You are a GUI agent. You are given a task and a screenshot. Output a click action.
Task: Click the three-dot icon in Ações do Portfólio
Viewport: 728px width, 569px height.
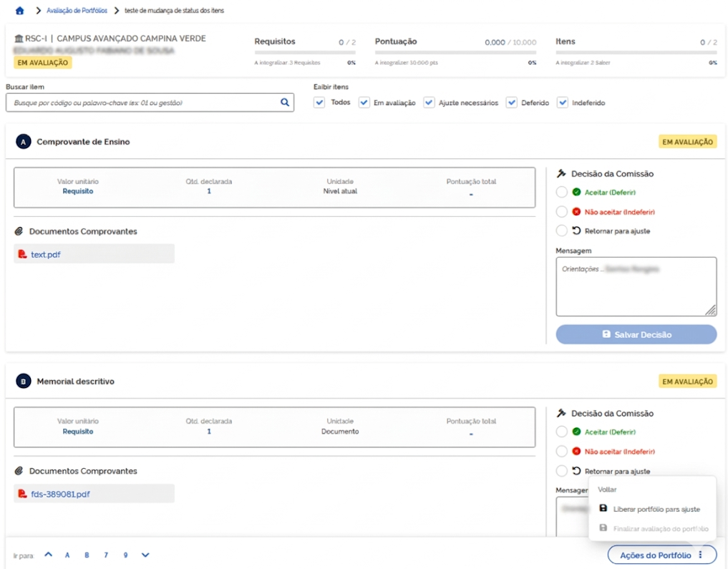701,555
